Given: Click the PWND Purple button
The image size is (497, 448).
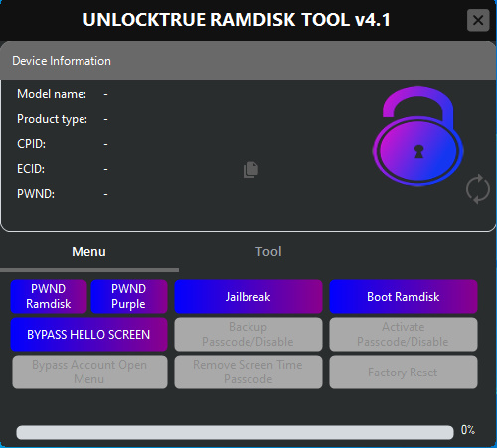Looking at the screenshot, I should 129,296.
